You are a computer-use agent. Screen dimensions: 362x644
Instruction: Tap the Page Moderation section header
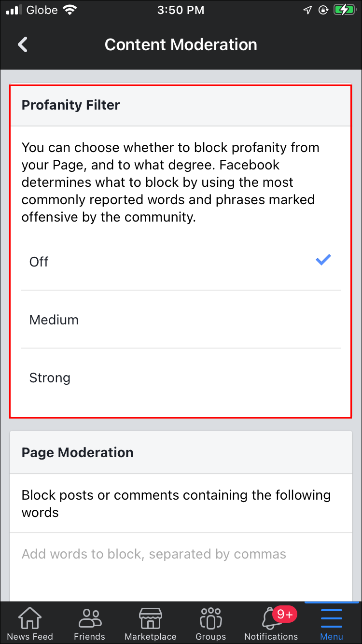pos(78,452)
